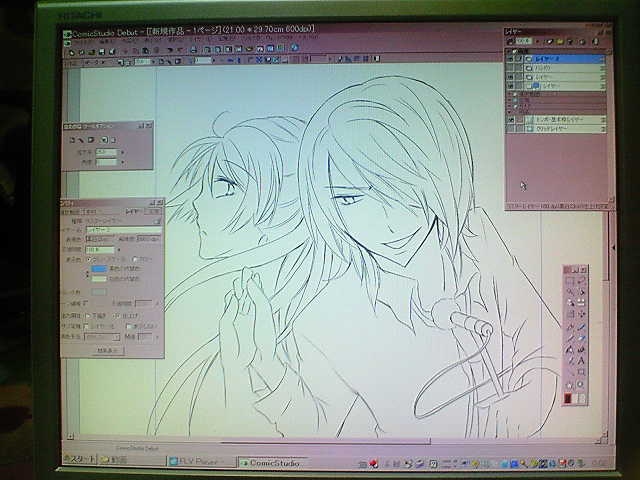Click the wide button at bottom of properties panel
The image size is (640, 480).
point(107,350)
